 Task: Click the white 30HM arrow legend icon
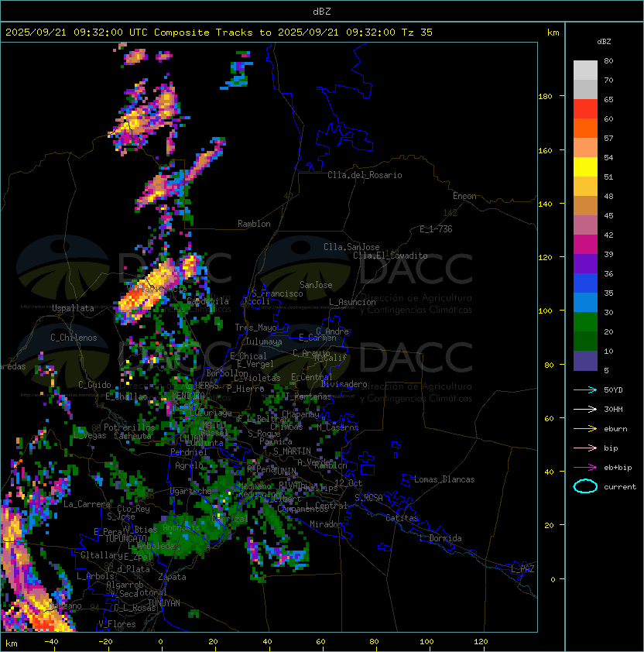tap(585, 409)
